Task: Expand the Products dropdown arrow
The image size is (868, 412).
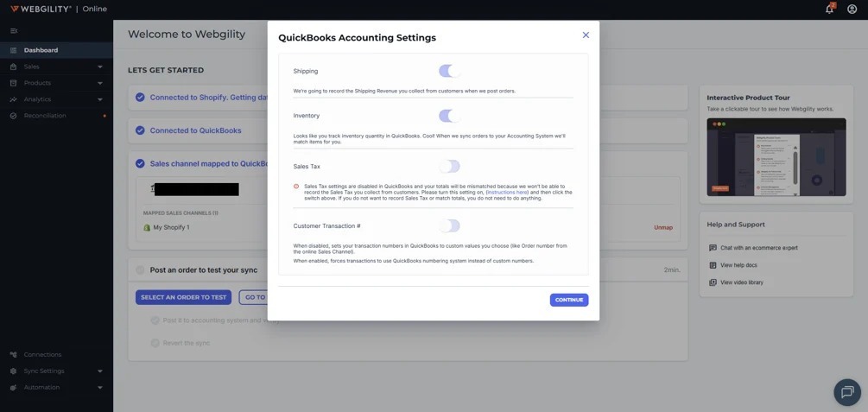Action: tap(100, 83)
